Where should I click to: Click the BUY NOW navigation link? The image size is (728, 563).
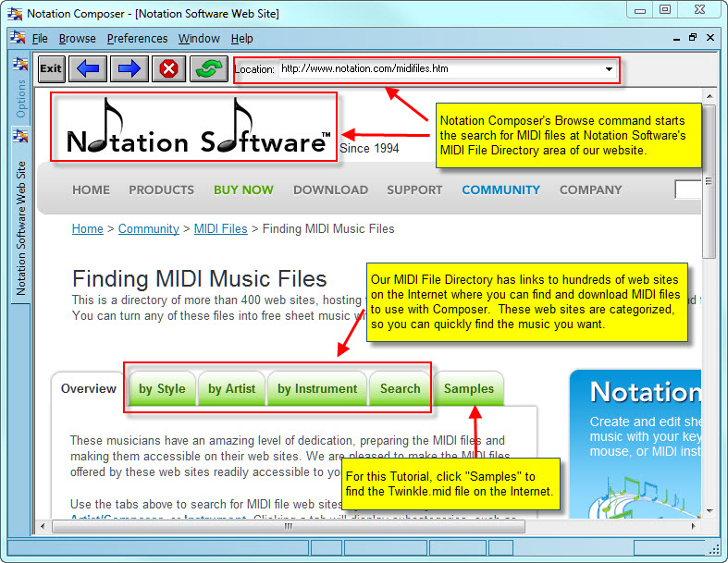(243, 190)
